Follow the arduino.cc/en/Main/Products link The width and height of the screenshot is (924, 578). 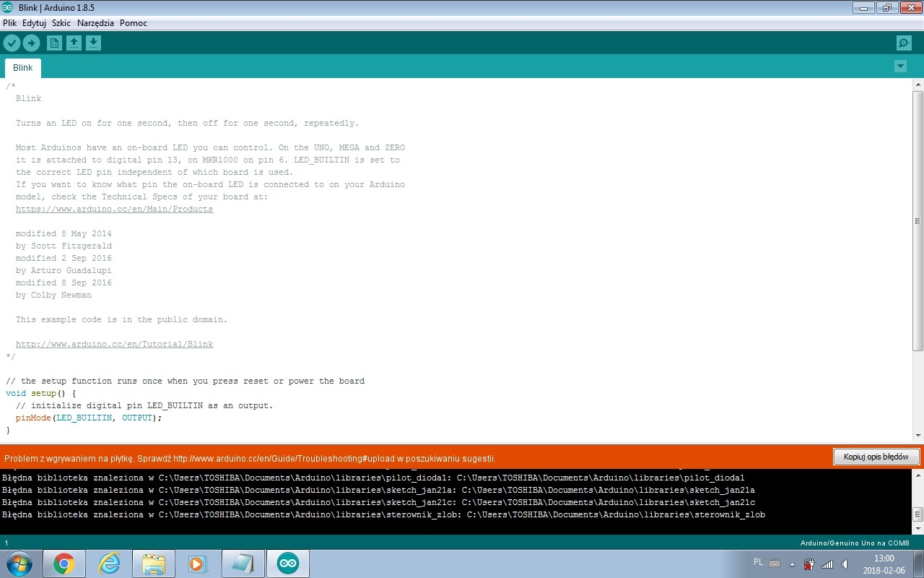pyautogui.click(x=115, y=209)
